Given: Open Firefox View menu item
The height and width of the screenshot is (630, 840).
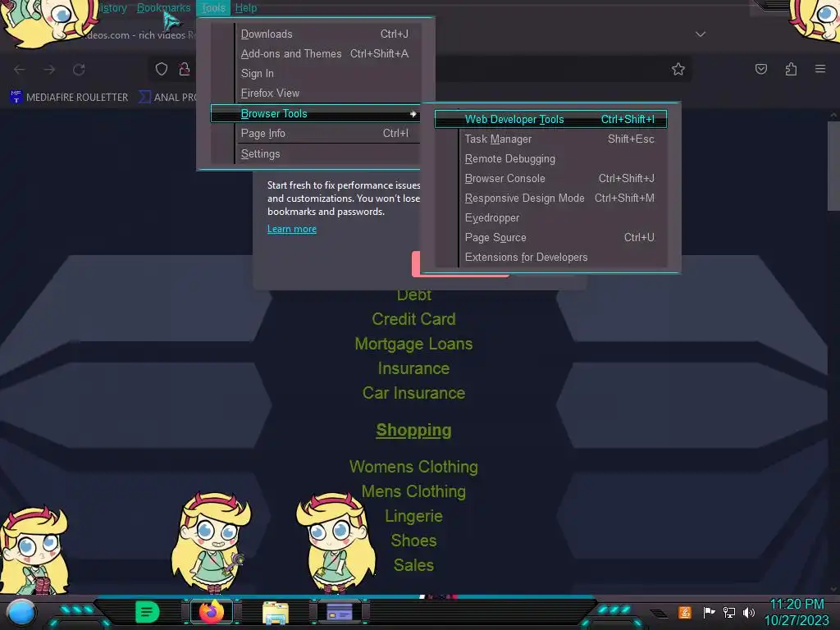Looking at the screenshot, I should tap(316, 94).
